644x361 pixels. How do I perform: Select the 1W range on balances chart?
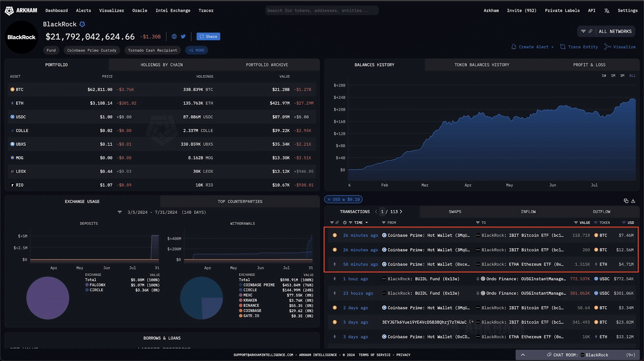tap(604, 76)
